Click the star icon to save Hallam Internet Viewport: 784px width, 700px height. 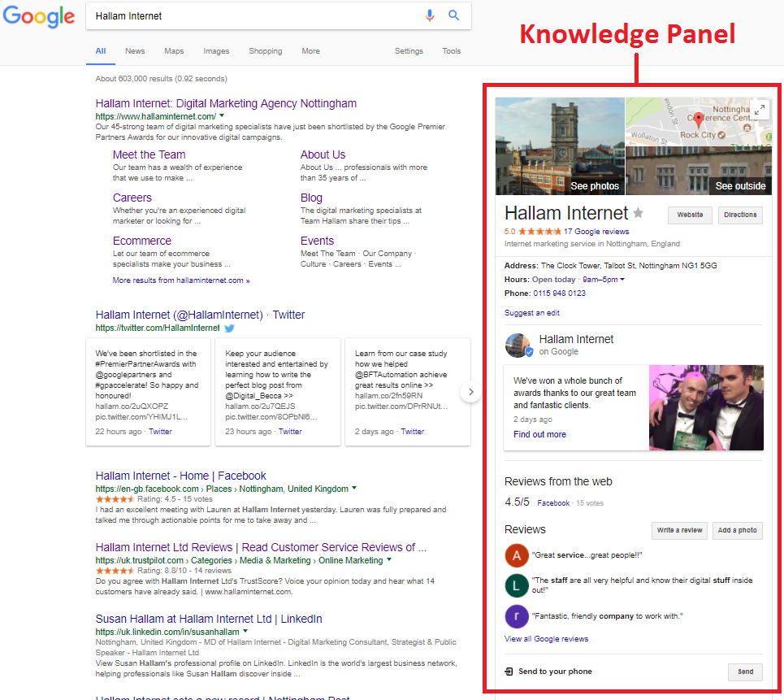pyautogui.click(x=639, y=213)
